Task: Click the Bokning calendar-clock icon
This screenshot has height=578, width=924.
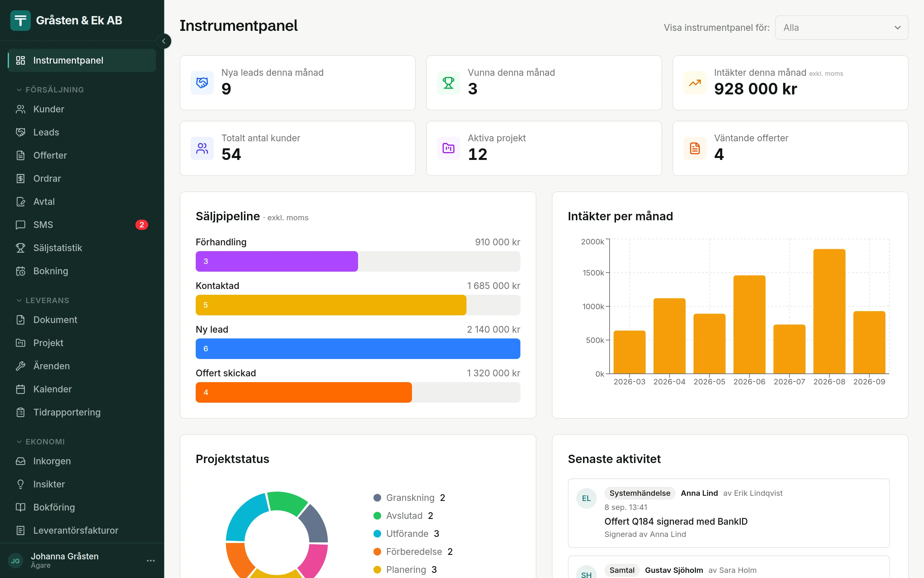Action: 21,271
